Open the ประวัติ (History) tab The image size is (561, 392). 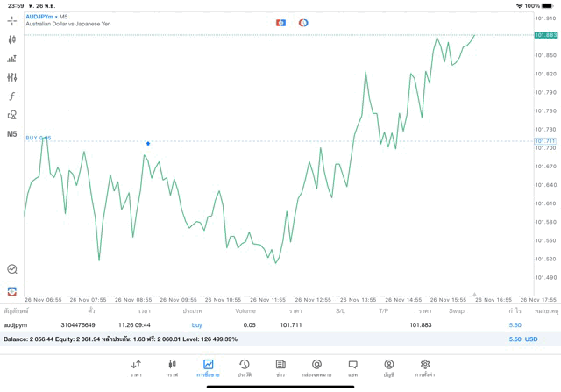[244, 367]
